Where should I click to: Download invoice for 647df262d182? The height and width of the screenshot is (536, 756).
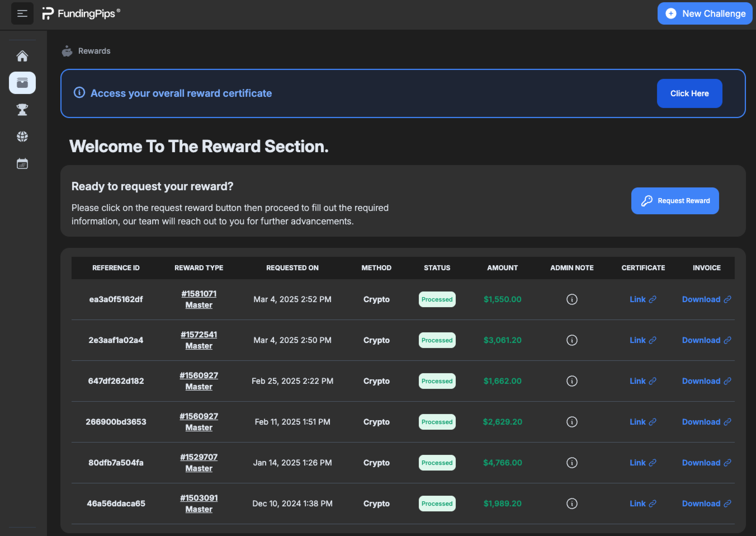(x=707, y=381)
